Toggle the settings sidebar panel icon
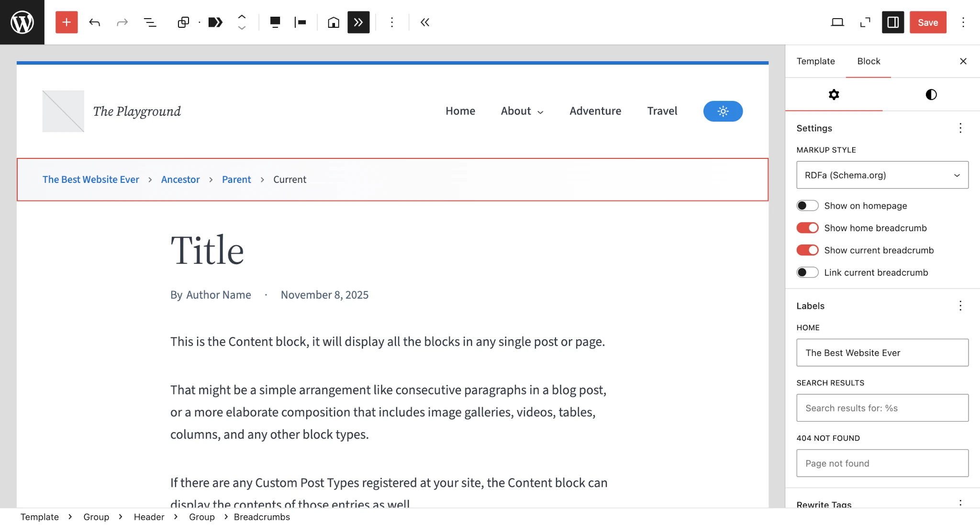 click(x=892, y=22)
